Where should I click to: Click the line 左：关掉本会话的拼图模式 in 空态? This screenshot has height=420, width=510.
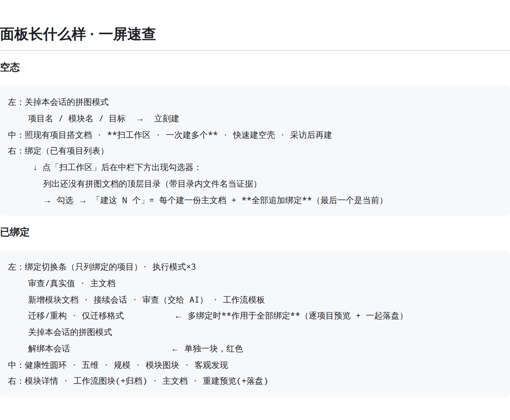[x=58, y=102]
